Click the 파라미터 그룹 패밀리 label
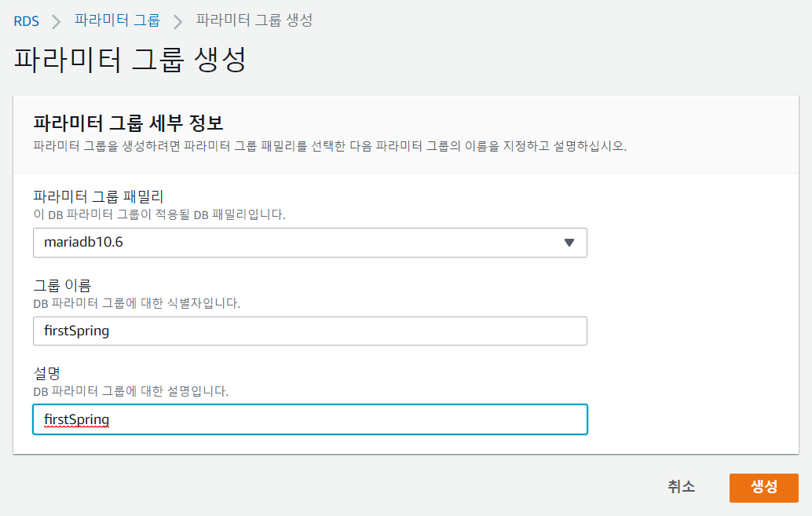This screenshot has height=516, width=812. pyautogui.click(x=98, y=196)
